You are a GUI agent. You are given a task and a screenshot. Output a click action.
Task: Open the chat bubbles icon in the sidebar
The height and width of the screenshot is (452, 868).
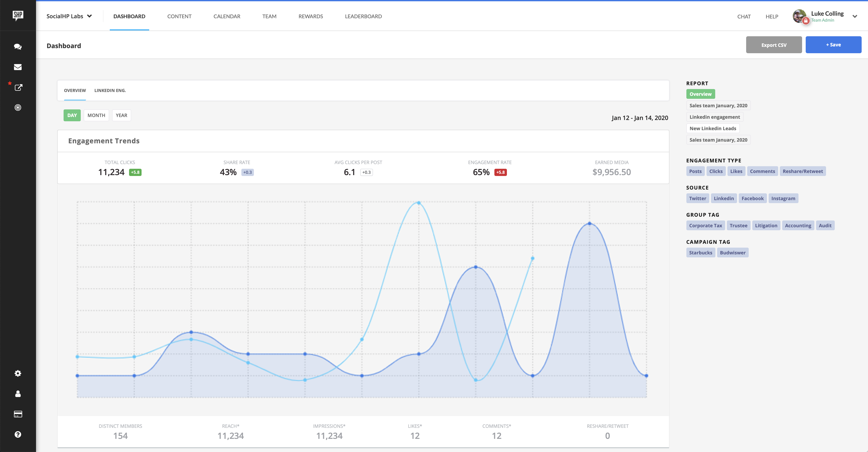tap(18, 46)
